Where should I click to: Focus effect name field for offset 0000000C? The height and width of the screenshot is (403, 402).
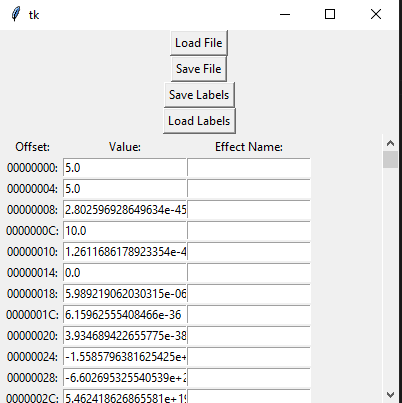249,230
